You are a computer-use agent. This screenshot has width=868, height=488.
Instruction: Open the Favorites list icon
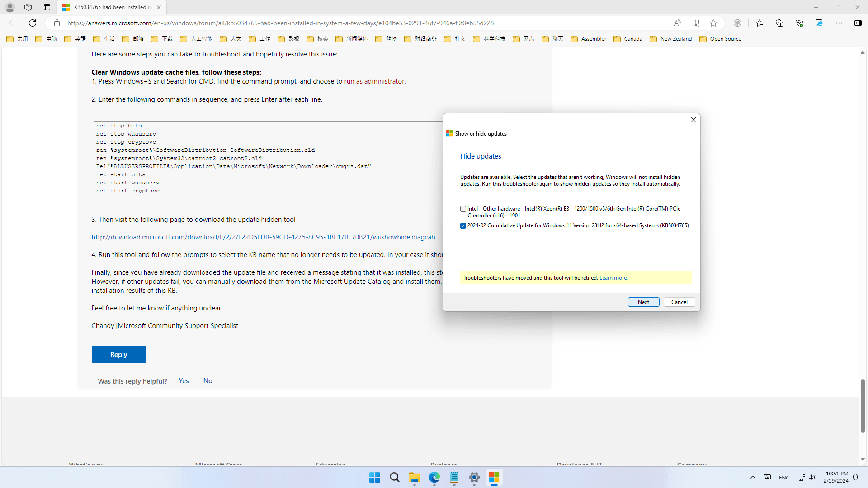(x=759, y=23)
